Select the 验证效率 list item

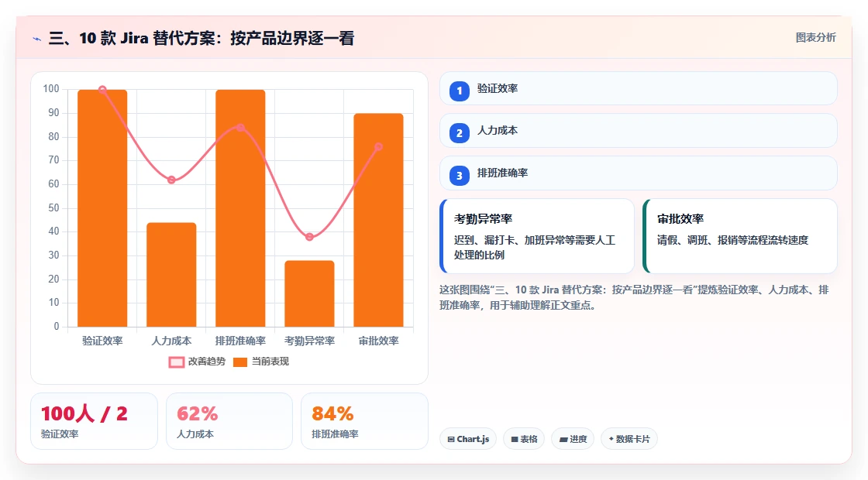(x=639, y=88)
